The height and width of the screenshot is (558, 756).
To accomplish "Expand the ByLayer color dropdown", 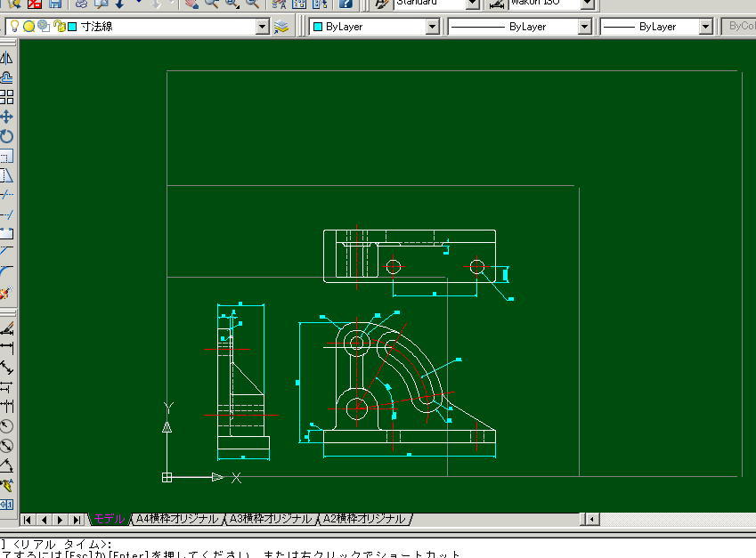I will [432, 27].
